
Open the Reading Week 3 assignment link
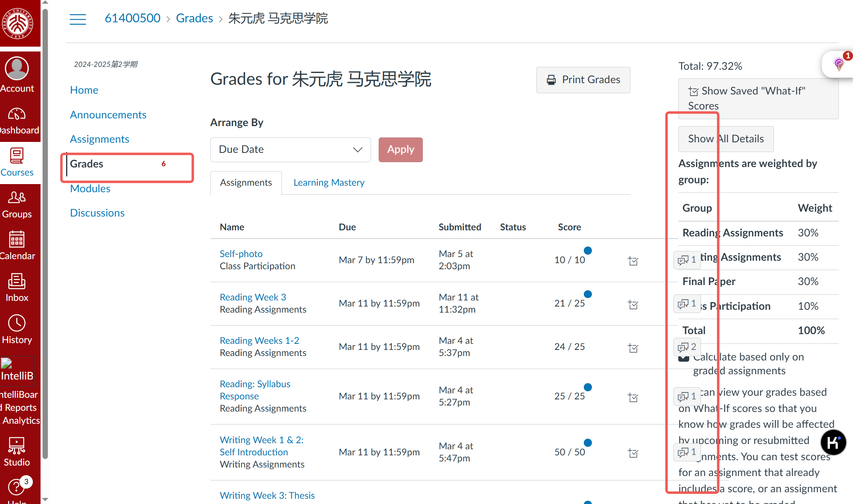[x=253, y=297]
